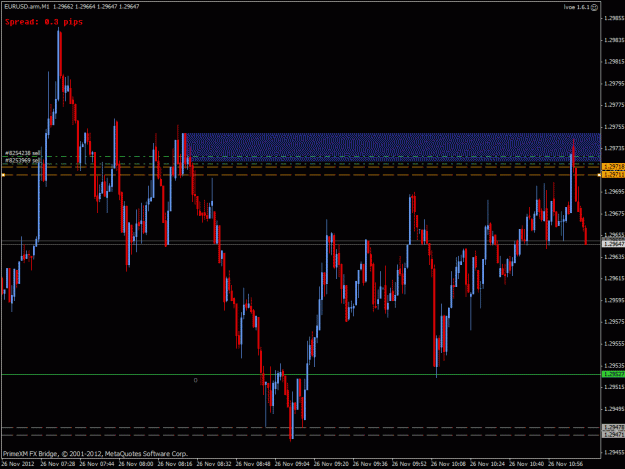The image size is (625, 469).
Task: Click the 1.29615 price scale label
Action: (614, 279)
